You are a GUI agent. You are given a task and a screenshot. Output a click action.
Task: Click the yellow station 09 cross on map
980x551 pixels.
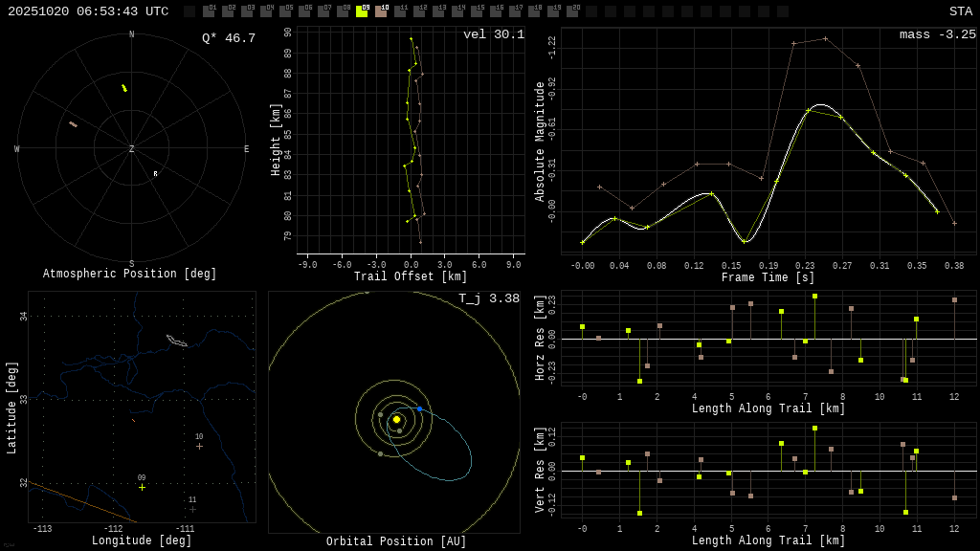click(x=142, y=487)
